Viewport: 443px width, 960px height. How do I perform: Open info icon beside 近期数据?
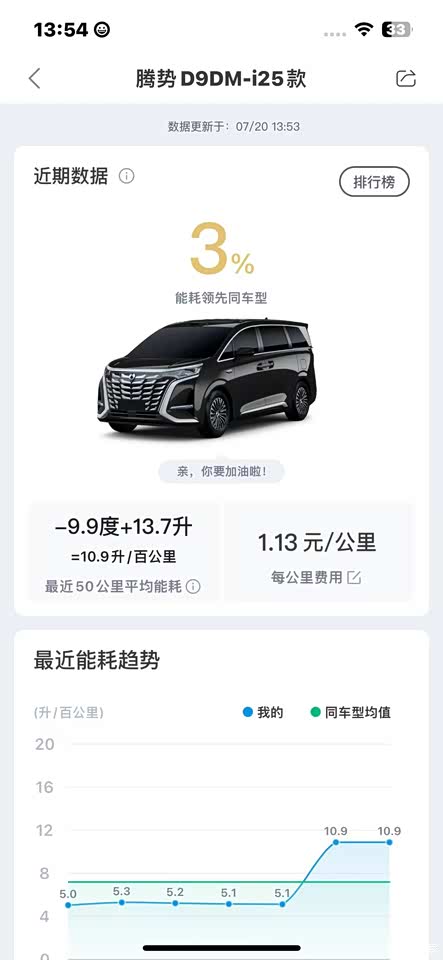(127, 177)
